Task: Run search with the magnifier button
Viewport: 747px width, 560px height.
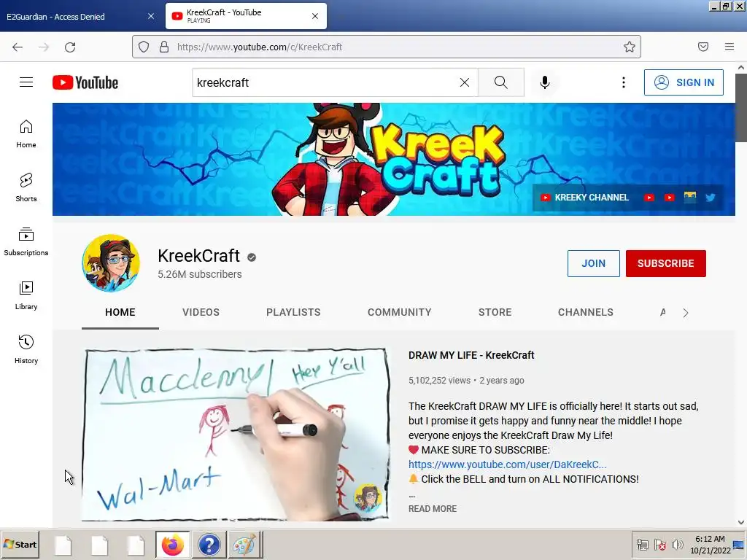Action: pos(500,82)
